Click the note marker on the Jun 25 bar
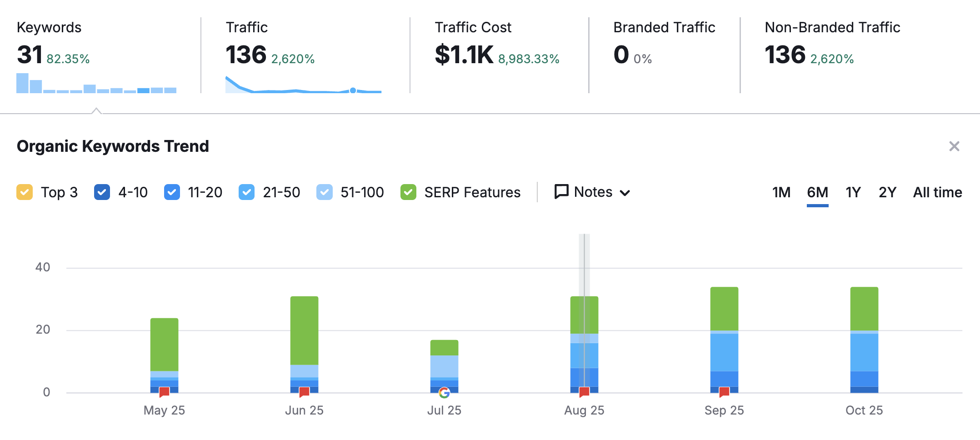The image size is (980, 440). click(x=304, y=391)
